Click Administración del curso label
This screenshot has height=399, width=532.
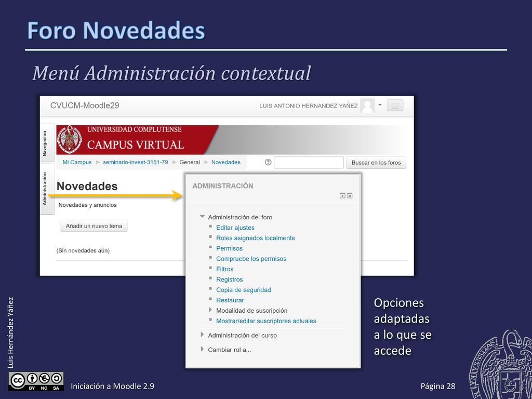(x=242, y=335)
